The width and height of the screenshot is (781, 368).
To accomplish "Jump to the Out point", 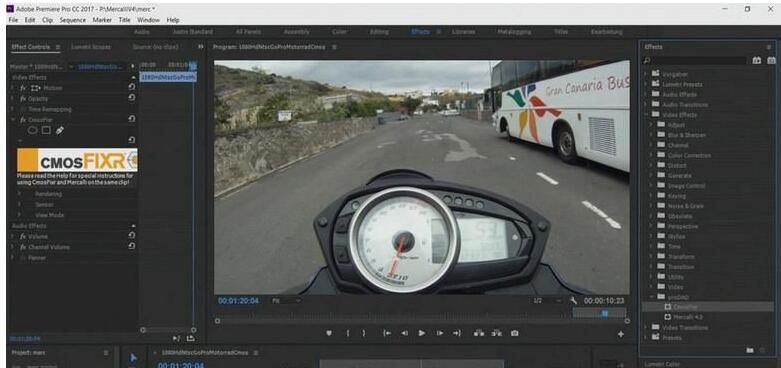I will click(x=456, y=333).
